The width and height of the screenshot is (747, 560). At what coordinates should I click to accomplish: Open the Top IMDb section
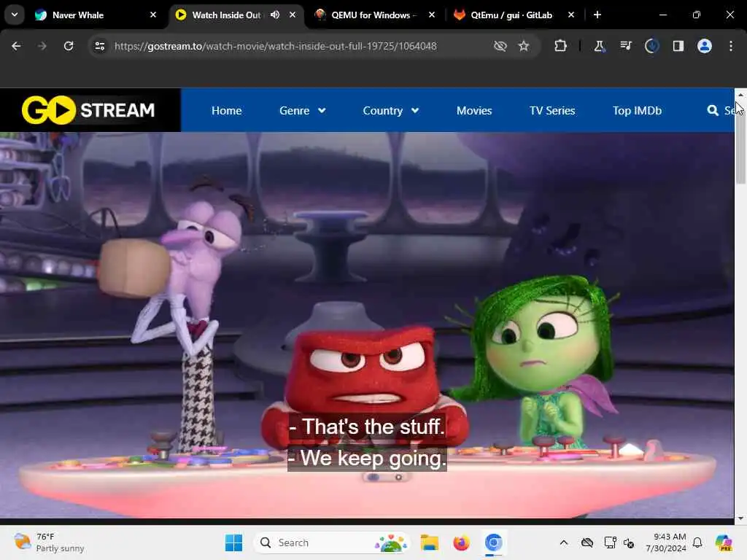coord(637,111)
